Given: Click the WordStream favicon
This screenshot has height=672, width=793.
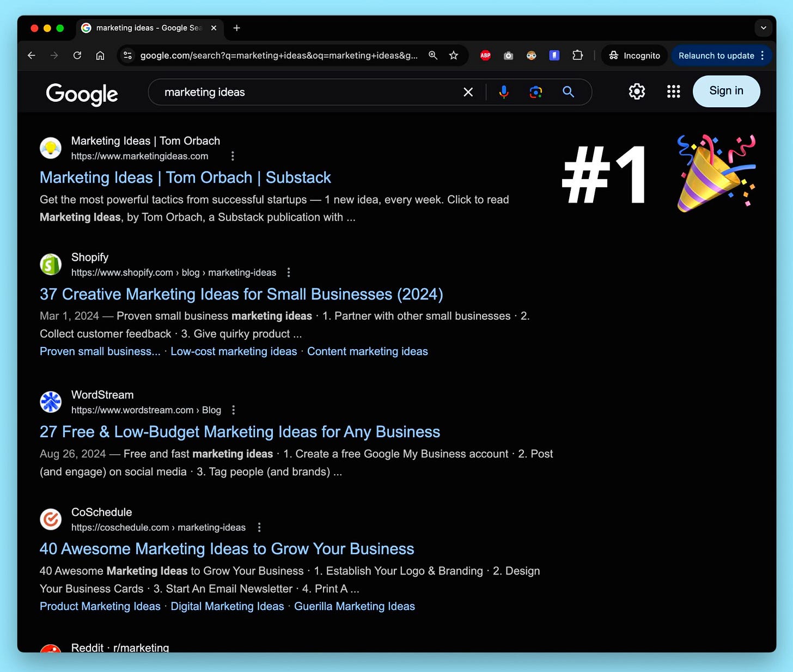Looking at the screenshot, I should [51, 402].
